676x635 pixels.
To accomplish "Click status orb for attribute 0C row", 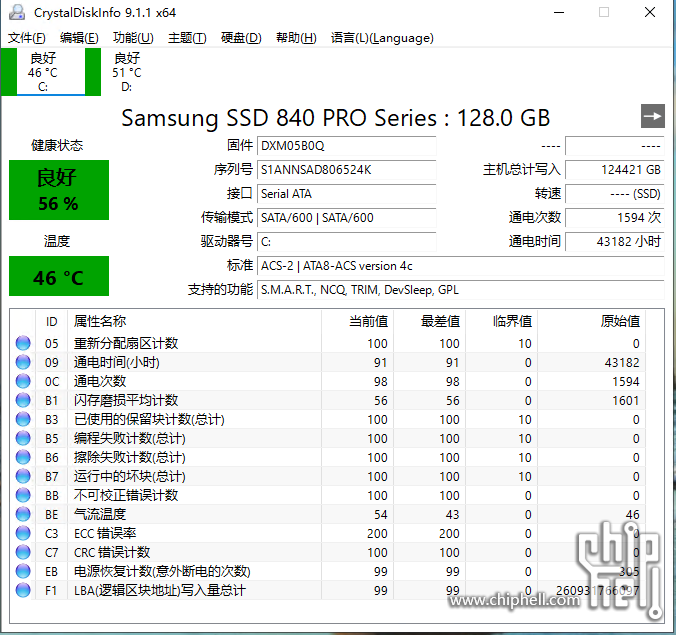I will click(23, 381).
